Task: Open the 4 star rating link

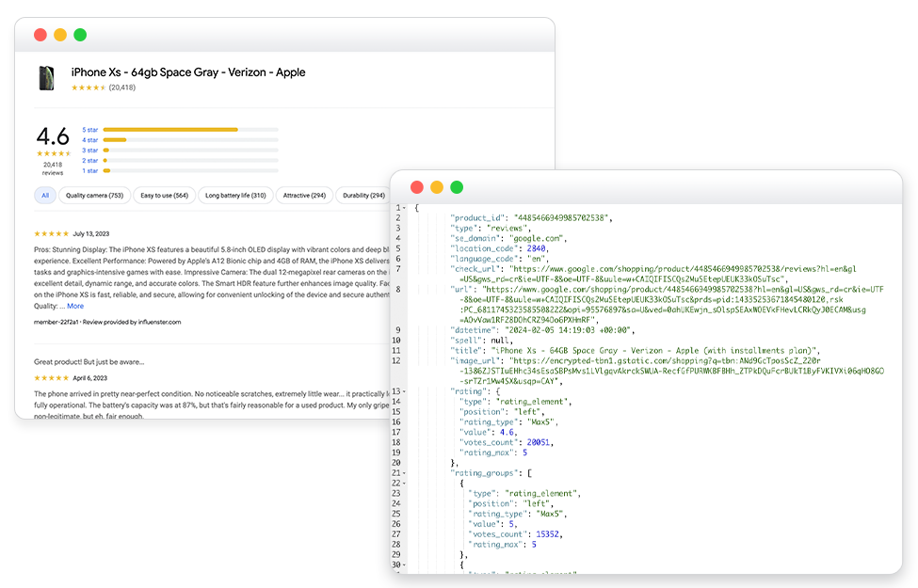Action: (90, 140)
